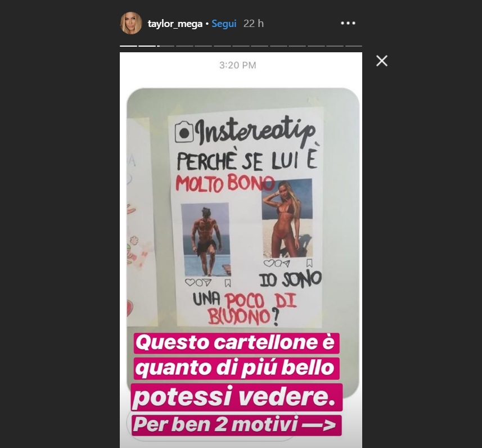Tap the bikini woman photo on the poster
The image size is (482, 448).
287,219
